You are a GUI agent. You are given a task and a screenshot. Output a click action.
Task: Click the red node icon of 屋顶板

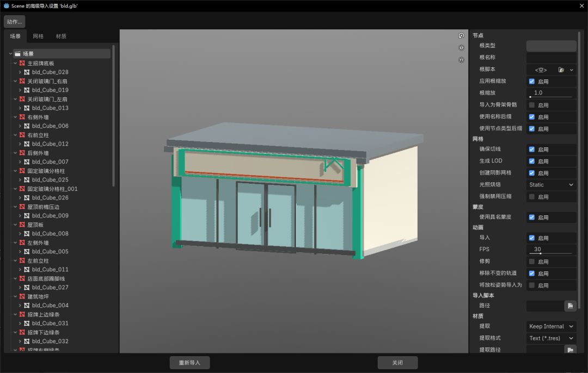(x=22, y=225)
